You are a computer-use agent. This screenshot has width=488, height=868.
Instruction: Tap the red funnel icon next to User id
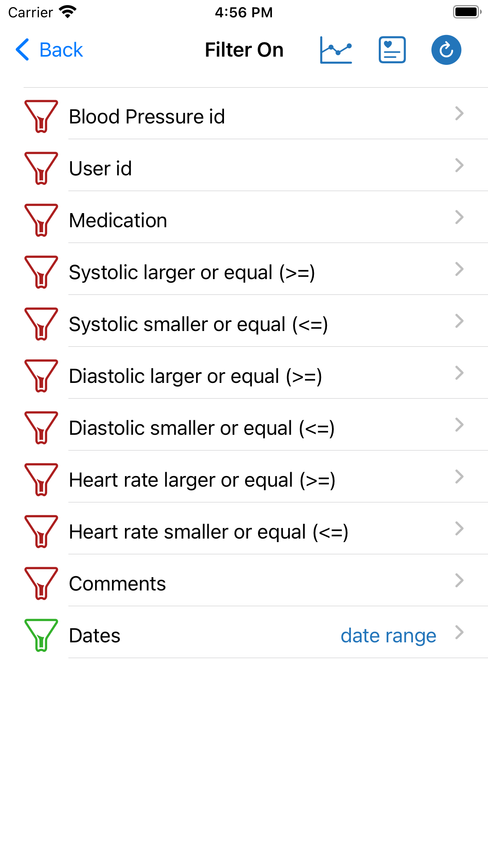(41, 168)
